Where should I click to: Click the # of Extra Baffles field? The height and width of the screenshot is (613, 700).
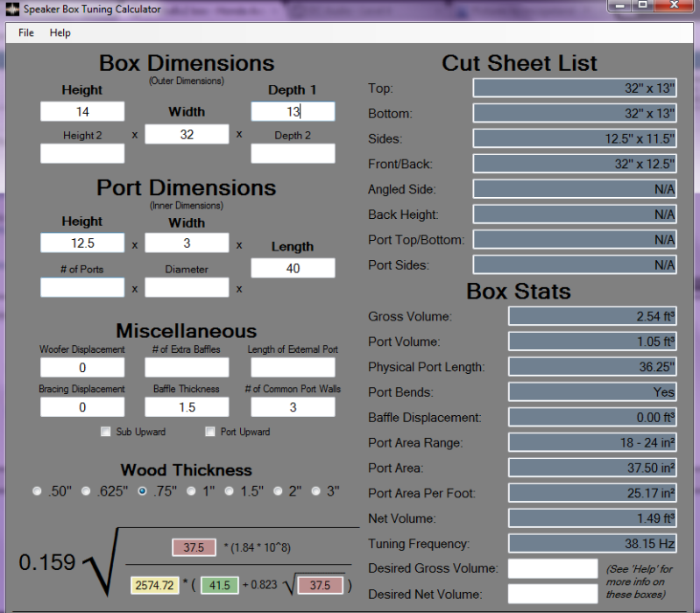pos(187,368)
